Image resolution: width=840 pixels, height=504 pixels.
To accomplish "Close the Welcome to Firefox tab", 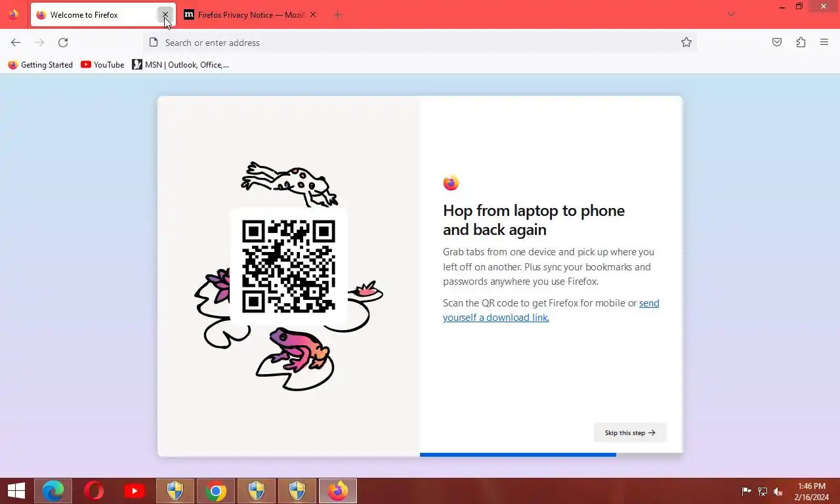I will click(165, 14).
